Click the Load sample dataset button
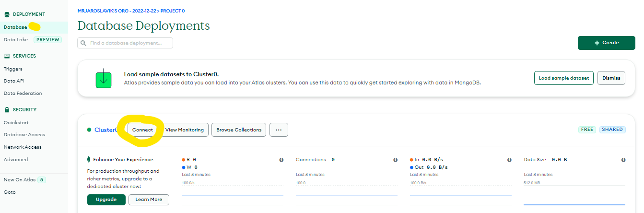The image size is (644, 213). [x=564, y=78]
